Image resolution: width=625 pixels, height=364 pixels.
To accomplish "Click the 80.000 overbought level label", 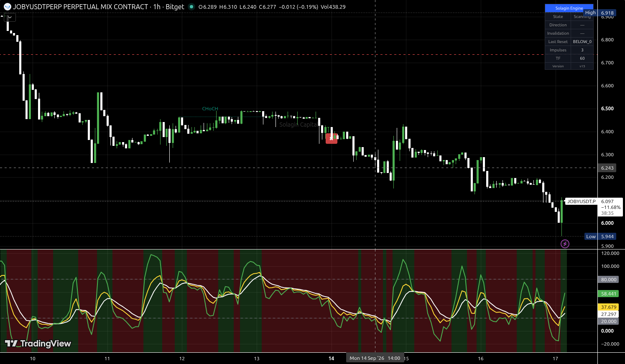I will [x=609, y=280].
